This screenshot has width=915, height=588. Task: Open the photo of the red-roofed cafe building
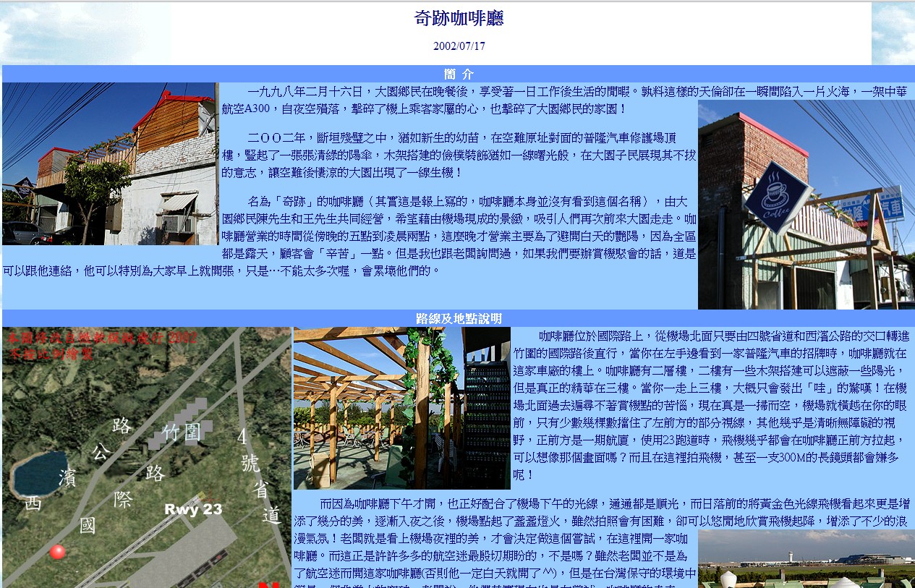(x=110, y=163)
